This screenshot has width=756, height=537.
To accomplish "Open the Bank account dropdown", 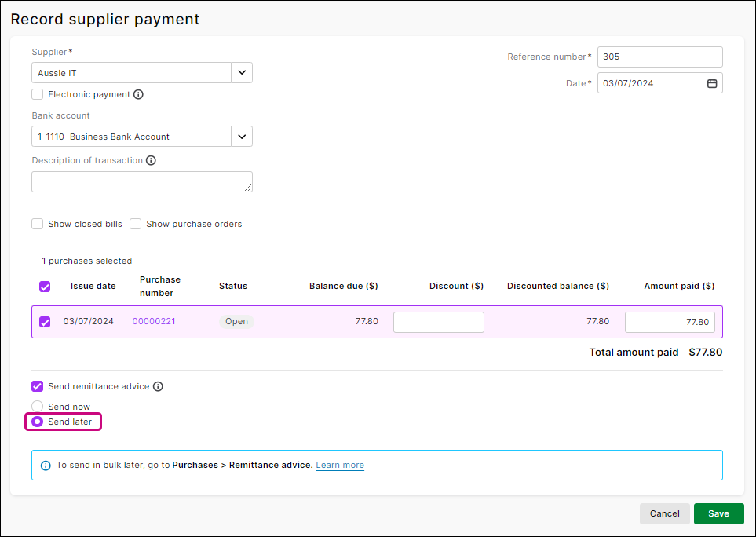I will coord(241,136).
